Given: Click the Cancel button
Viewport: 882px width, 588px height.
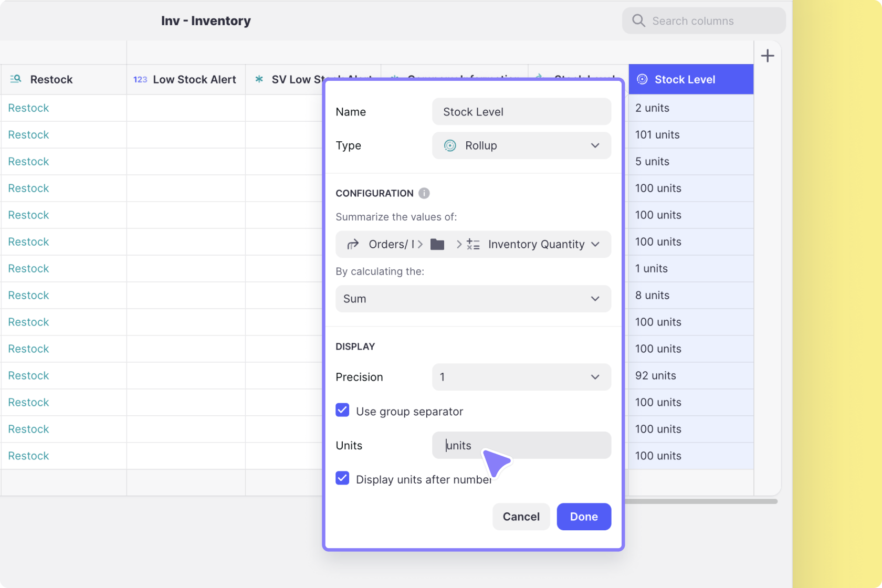Looking at the screenshot, I should (521, 517).
